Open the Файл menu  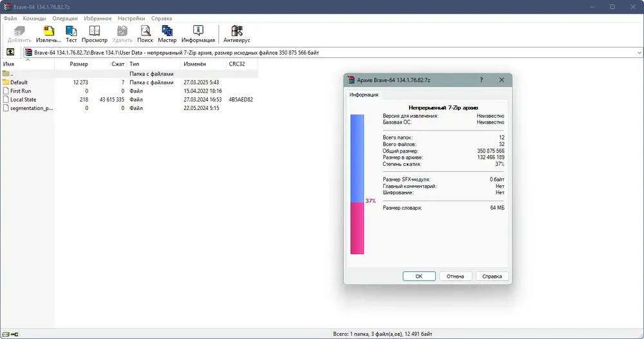point(10,19)
